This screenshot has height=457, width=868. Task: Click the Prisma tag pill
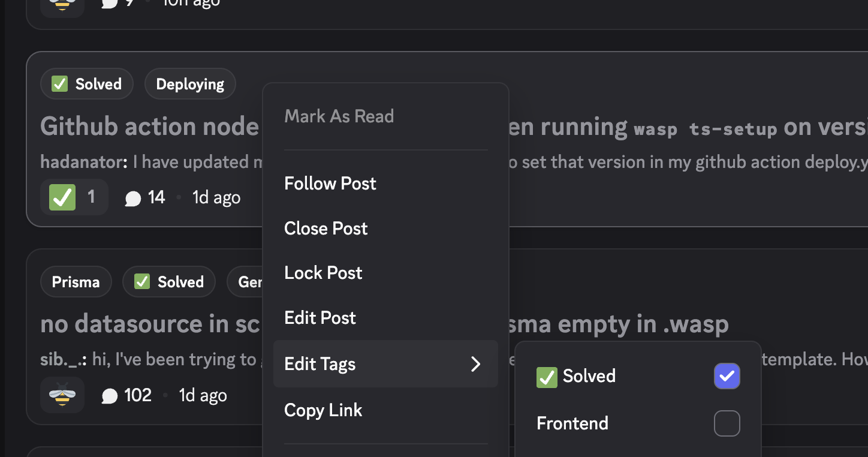coord(76,282)
